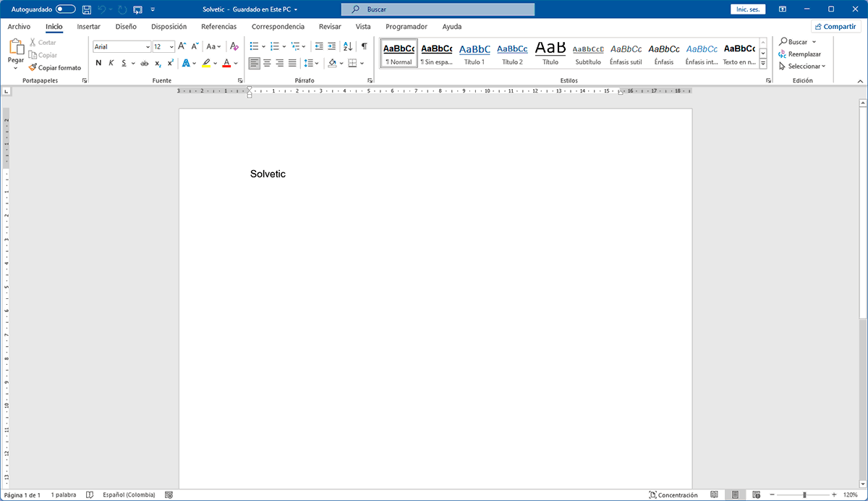The width and height of the screenshot is (868, 501).
Task: Toggle underline with the S button
Action: tap(124, 63)
